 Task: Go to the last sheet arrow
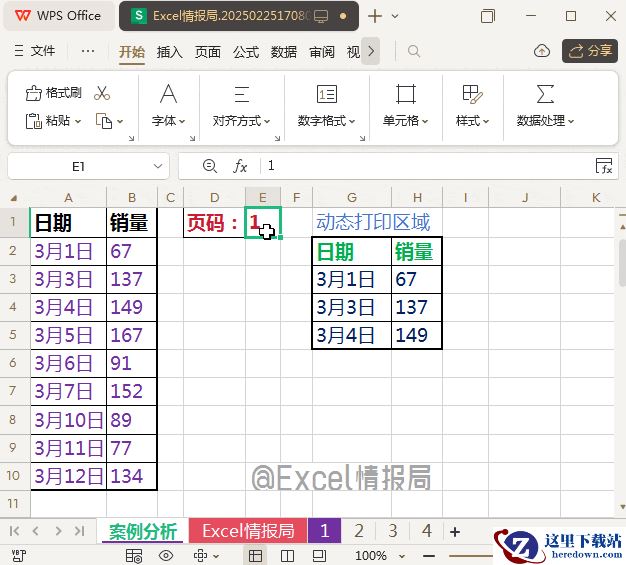click(x=79, y=531)
